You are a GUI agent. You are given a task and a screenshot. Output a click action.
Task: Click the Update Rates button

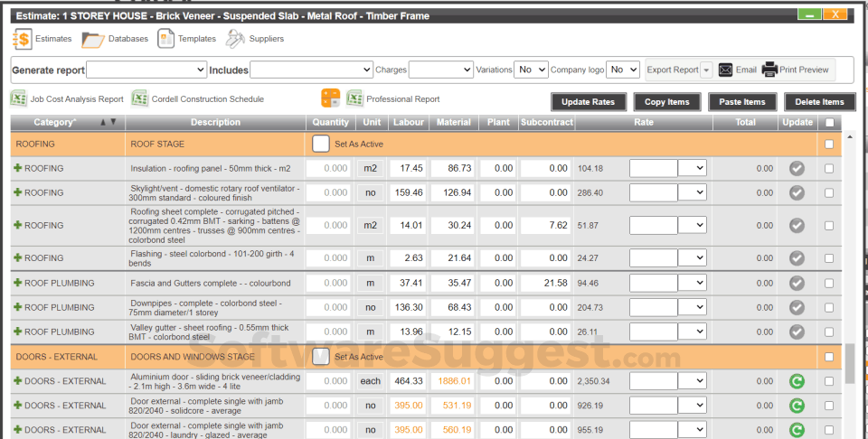pyautogui.click(x=588, y=102)
